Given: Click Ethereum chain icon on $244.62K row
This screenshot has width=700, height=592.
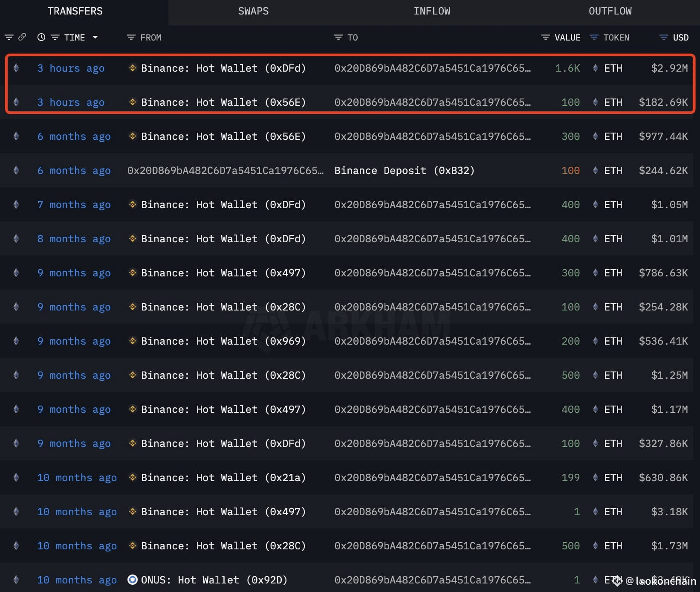Looking at the screenshot, I should click(x=16, y=170).
